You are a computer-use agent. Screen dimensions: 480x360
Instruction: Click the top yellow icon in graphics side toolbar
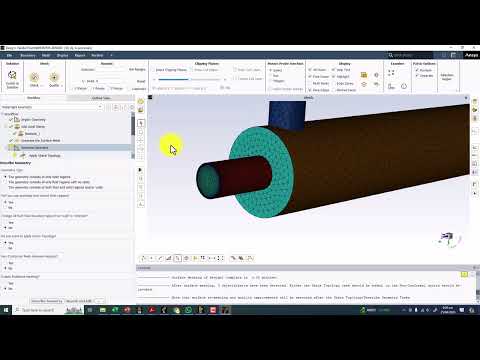pos(141,101)
